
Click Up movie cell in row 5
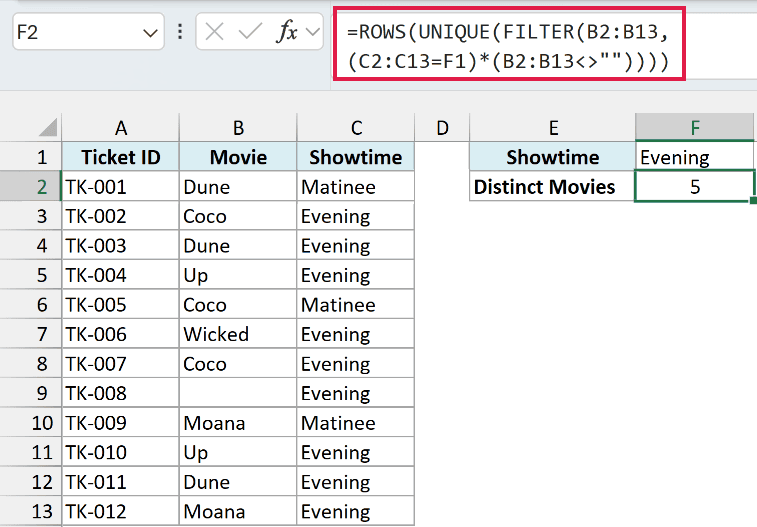(x=238, y=275)
